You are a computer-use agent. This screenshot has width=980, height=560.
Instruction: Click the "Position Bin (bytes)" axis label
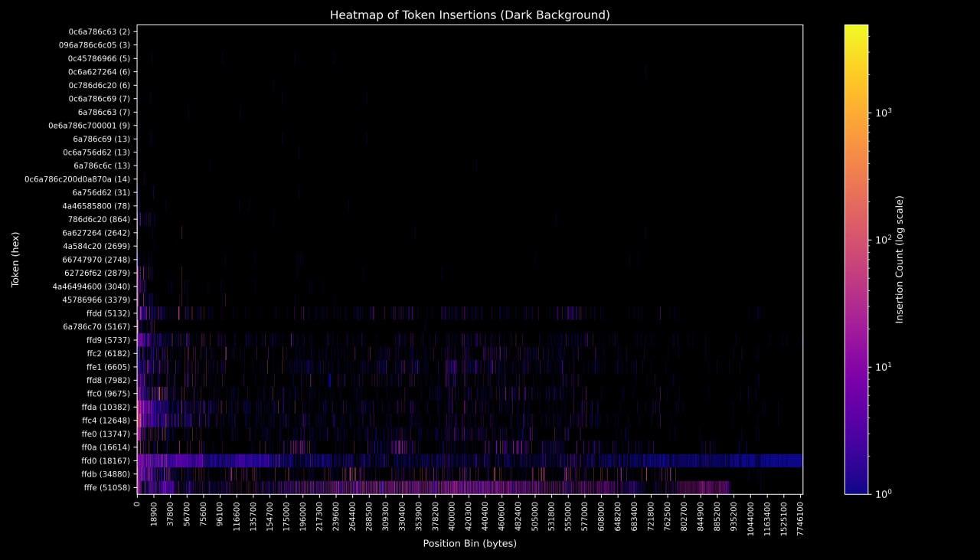pos(469,543)
